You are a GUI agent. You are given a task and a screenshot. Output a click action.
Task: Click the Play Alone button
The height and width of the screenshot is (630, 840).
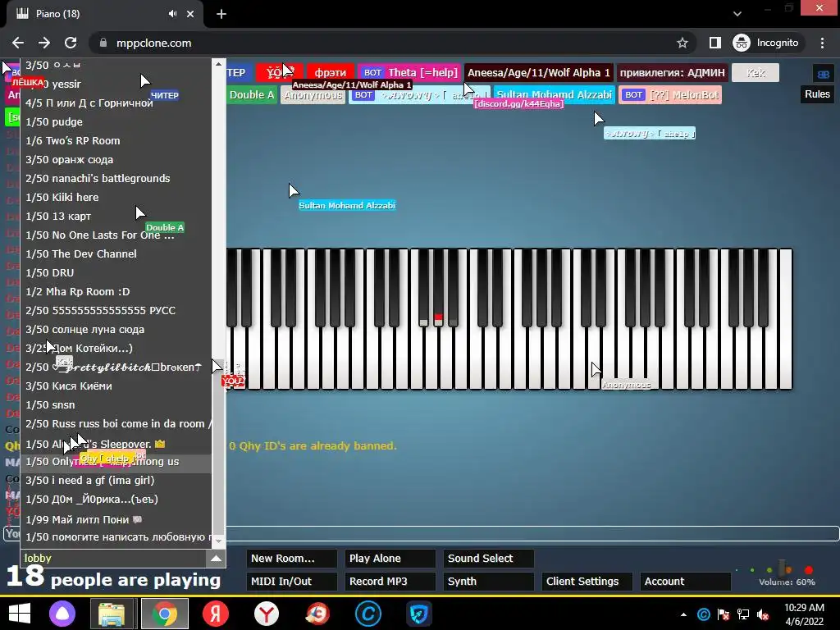click(390, 558)
